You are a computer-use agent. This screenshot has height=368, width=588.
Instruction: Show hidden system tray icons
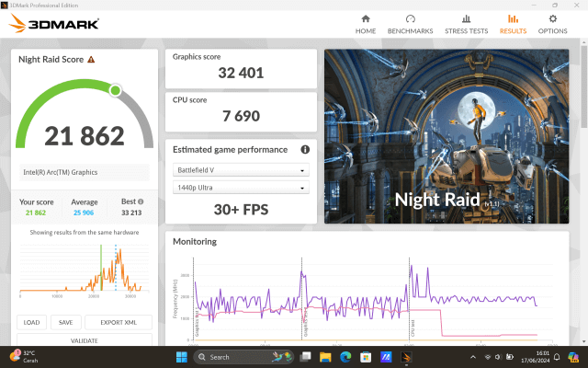pos(473,357)
